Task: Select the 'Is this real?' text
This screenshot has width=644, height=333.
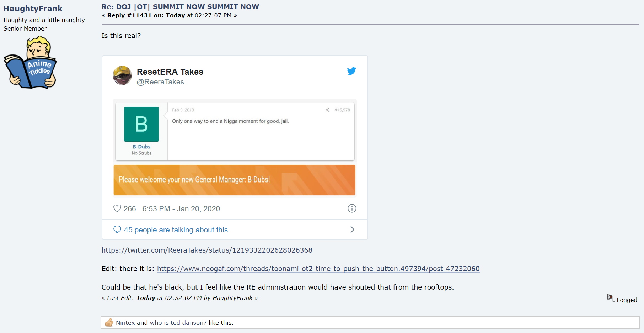Action: tap(121, 36)
